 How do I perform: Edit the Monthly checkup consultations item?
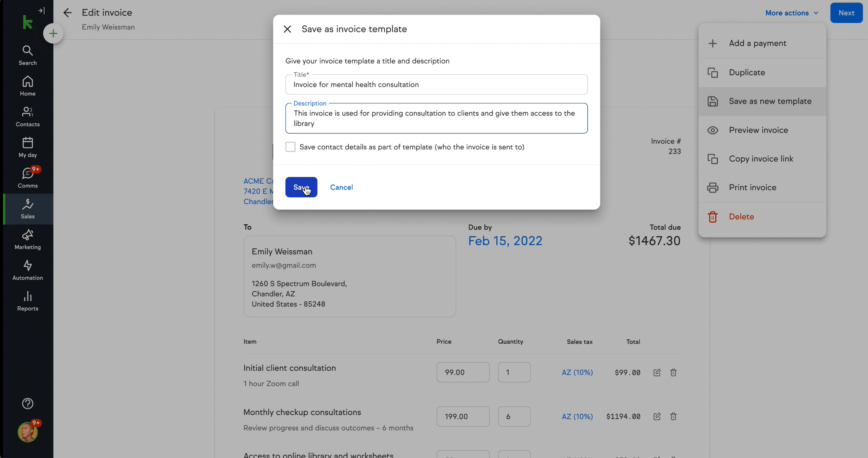point(657,417)
